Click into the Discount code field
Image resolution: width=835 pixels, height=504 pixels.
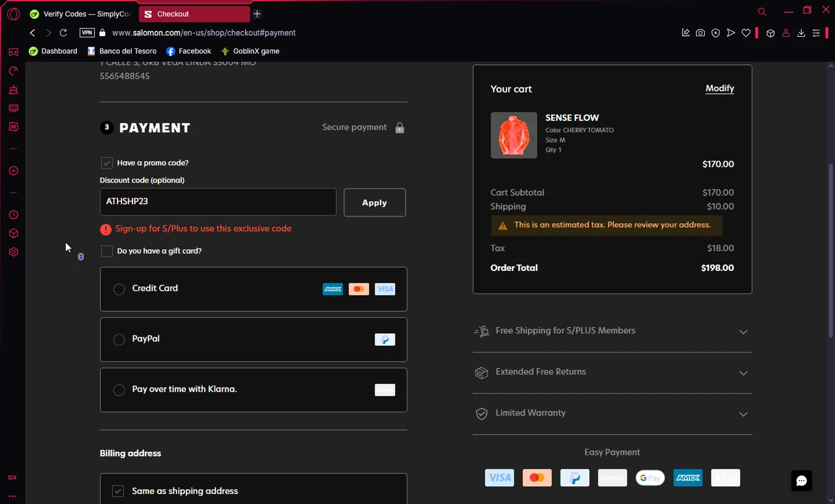(218, 202)
